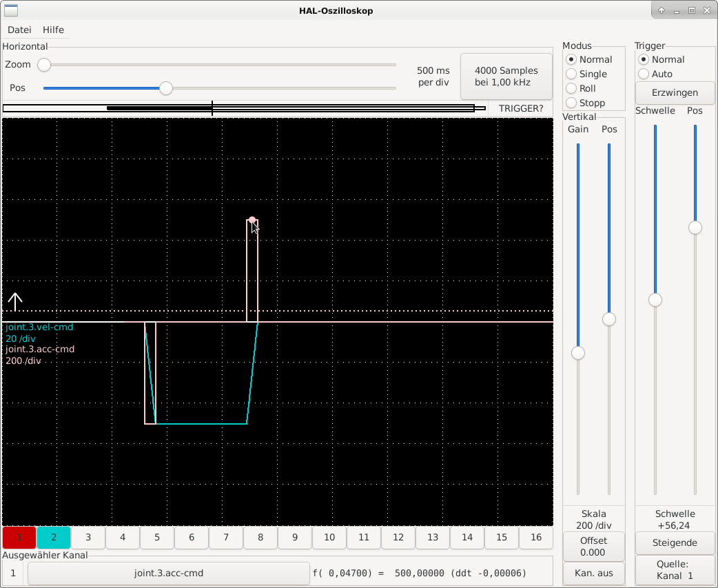Click channel 16 button
This screenshot has height=588, width=718.
536,538
